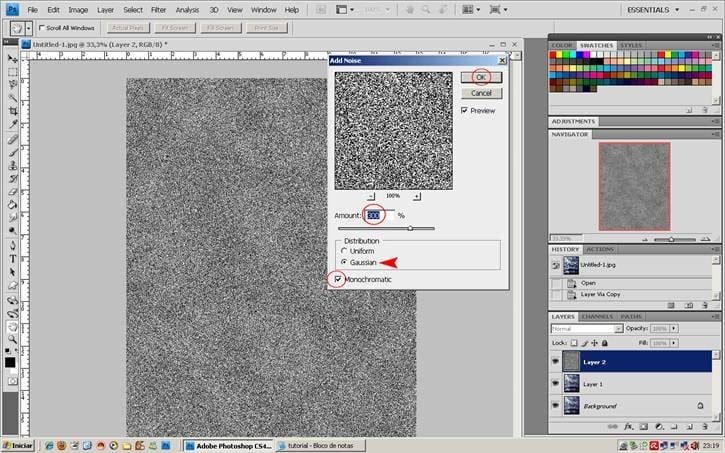Create new adjustment layer icon
725x453 pixels.
pyautogui.click(x=659, y=426)
